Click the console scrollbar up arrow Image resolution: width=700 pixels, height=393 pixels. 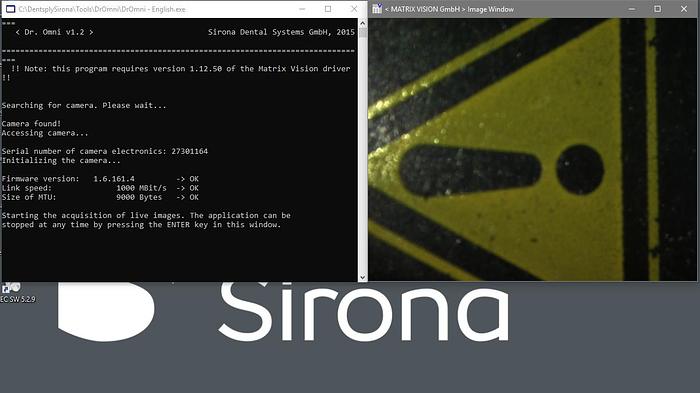[362, 23]
